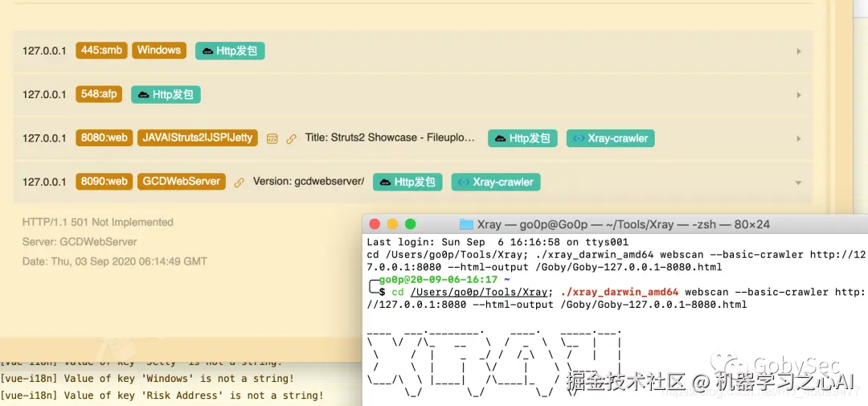The width and height of the screenshot is (868, 406).
Task: Click the Http发包 button in the 548:afp row
Action: click(166, 95)
